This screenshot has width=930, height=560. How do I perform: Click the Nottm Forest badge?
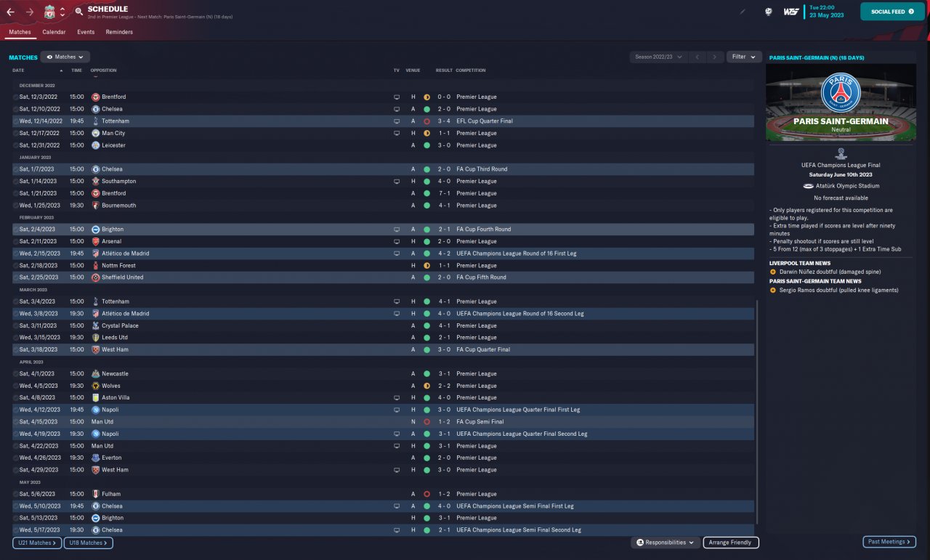95,265
